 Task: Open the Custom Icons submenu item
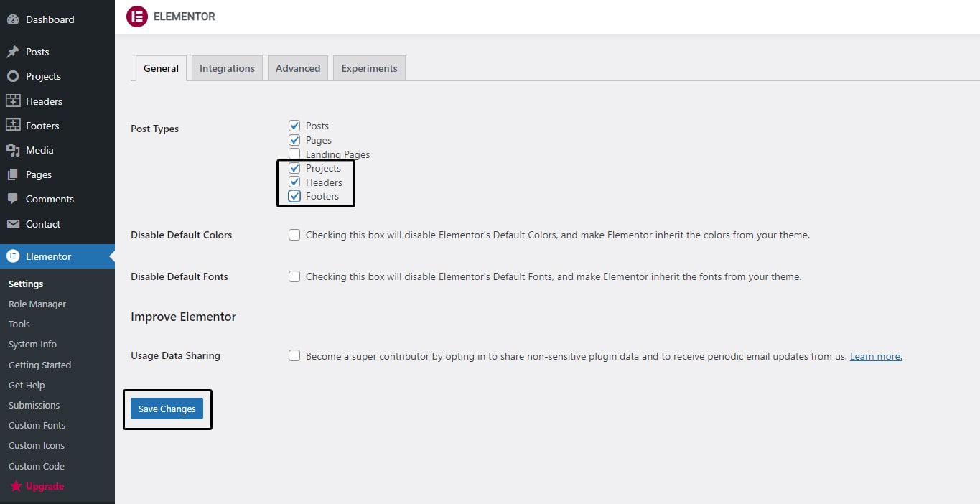(x=37, y=445)
